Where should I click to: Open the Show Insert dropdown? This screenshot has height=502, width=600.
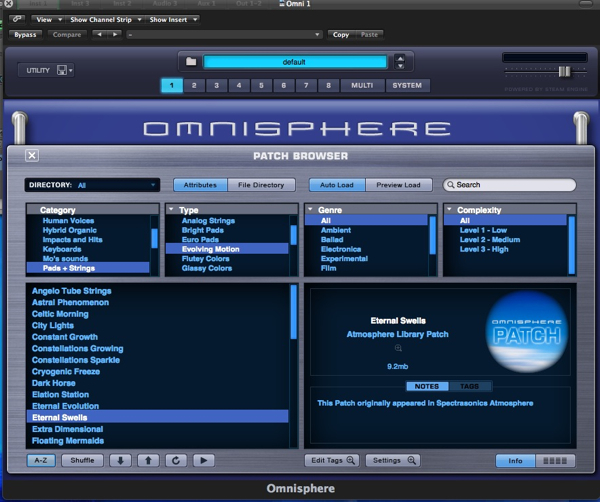coord(173,20)
